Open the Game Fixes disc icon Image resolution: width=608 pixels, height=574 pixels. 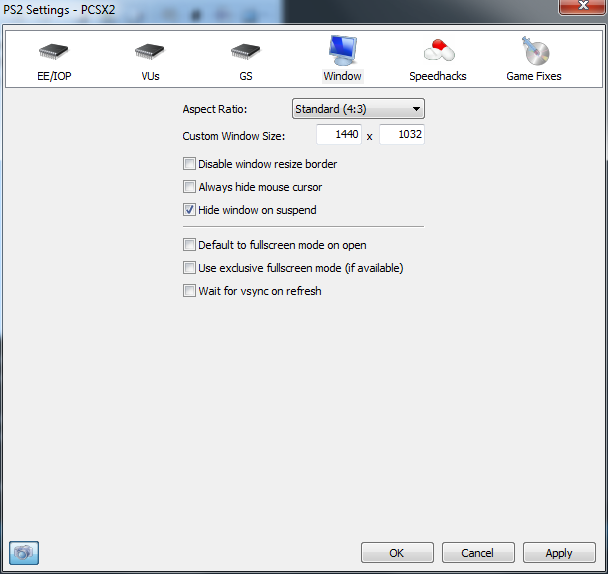[535, 50]
